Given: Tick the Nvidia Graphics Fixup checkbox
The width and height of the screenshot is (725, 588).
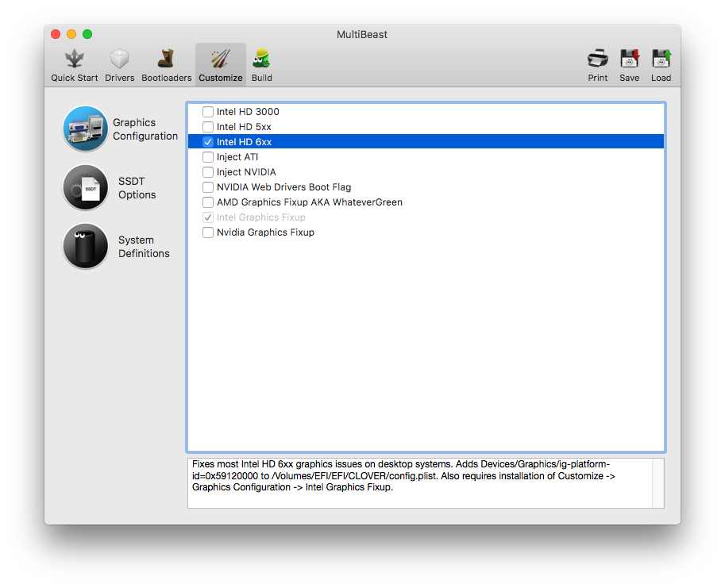Looking at the screenshot, I should point(208,233).
